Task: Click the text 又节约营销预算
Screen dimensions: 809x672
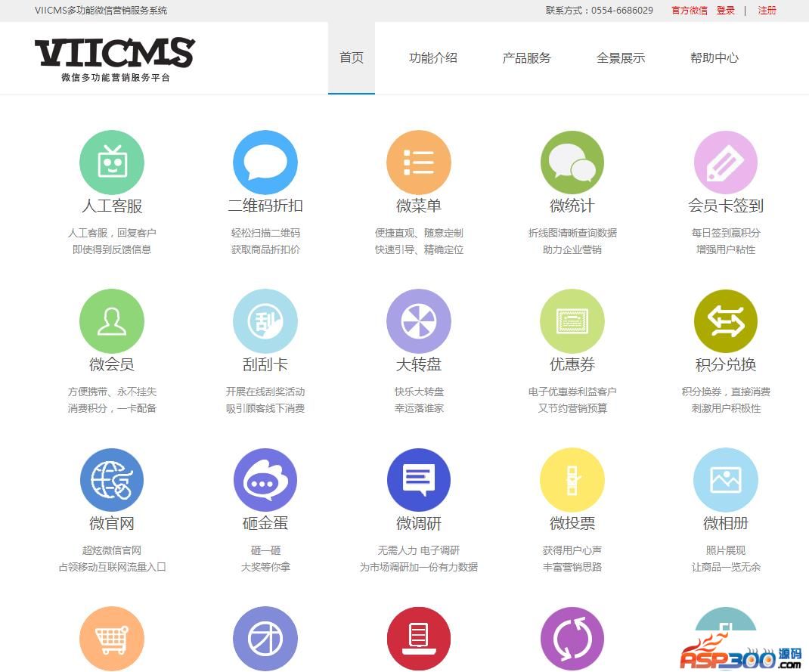Action: coord(572,408)
